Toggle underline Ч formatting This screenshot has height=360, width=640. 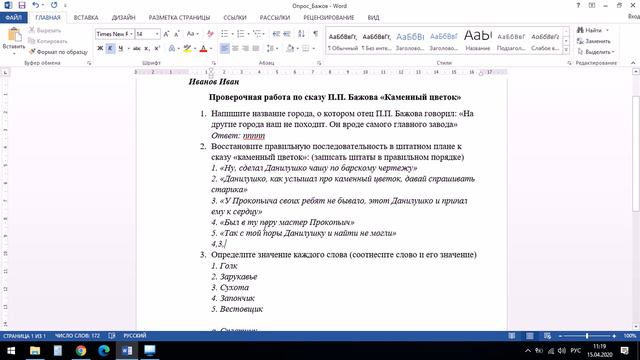coord(120,49)
